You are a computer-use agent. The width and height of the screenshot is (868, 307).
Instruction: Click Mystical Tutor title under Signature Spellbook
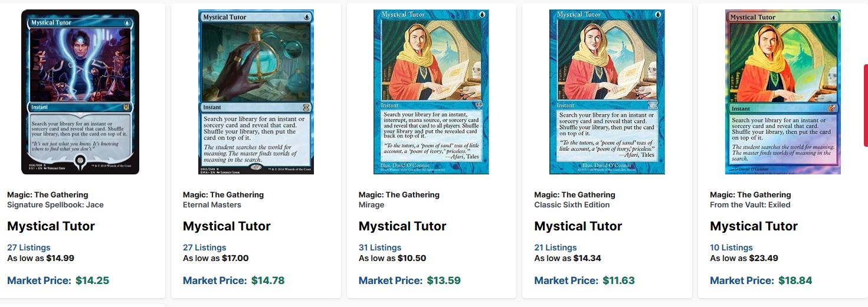51,226
